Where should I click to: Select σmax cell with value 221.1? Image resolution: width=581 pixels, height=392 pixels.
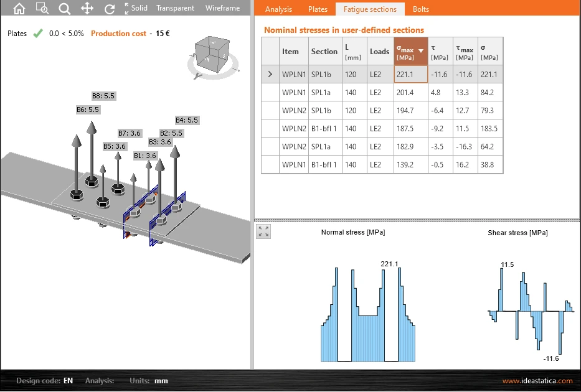[x=410, y=74]
